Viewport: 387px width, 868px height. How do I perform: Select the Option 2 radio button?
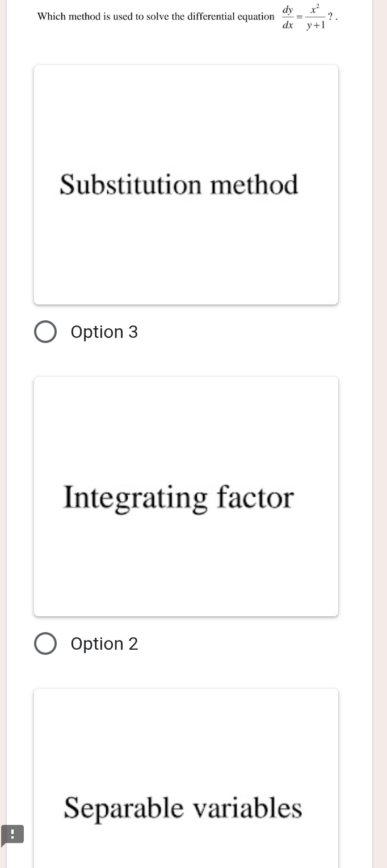[x=45, y=643]
